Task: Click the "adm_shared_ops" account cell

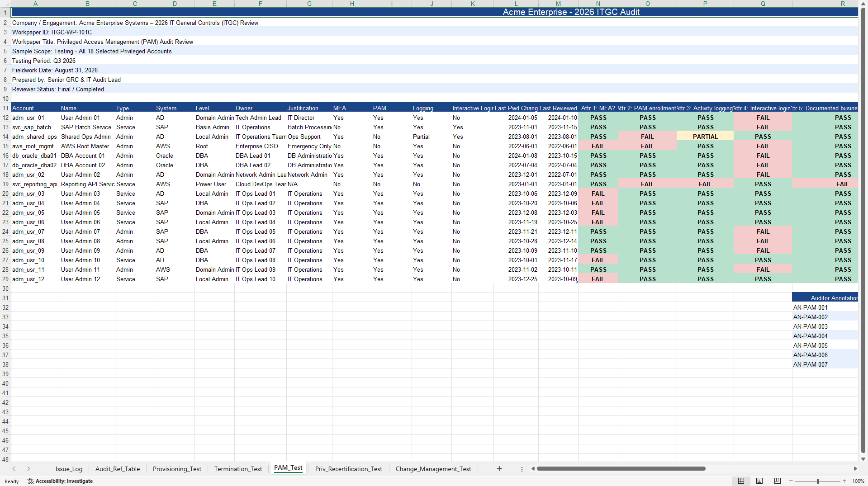Action: pos(35,137)
